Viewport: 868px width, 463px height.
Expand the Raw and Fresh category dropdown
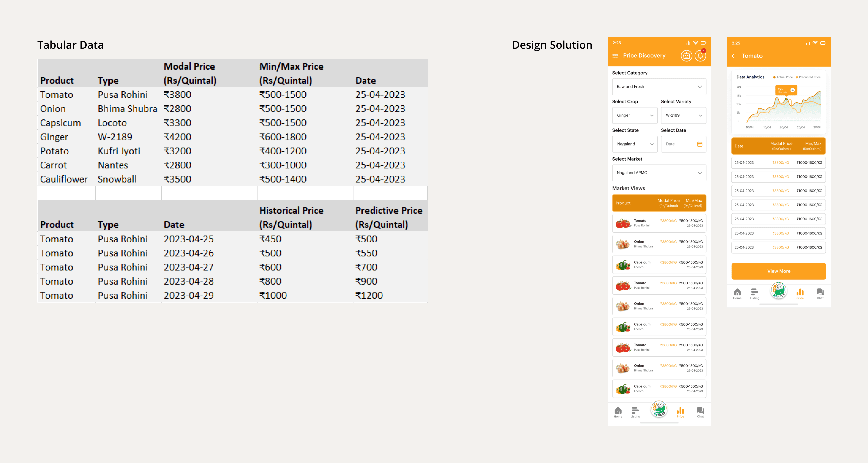(x=659, y=87)
